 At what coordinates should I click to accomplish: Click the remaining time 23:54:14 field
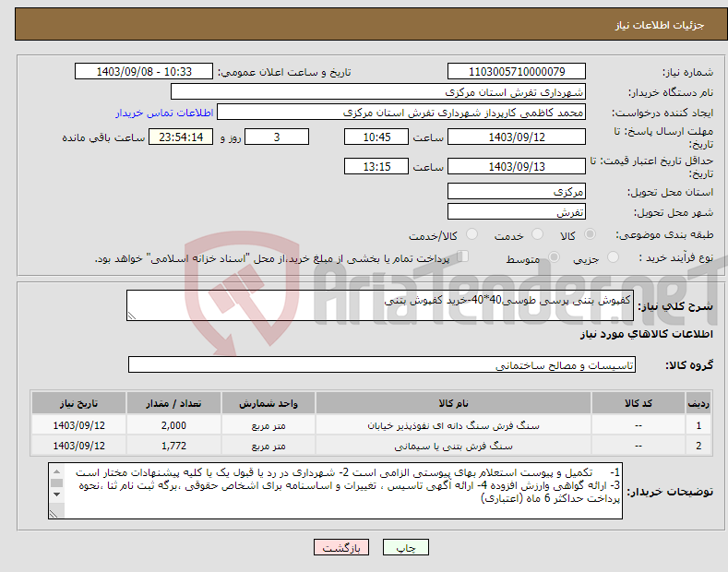tap(181, 137)
